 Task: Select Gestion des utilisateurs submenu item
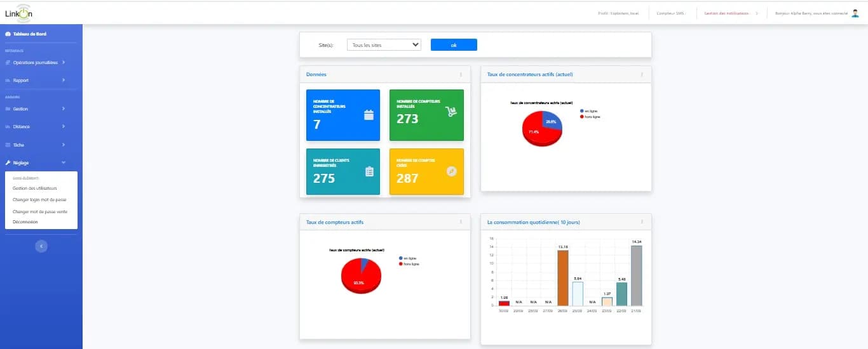(35, 188)
